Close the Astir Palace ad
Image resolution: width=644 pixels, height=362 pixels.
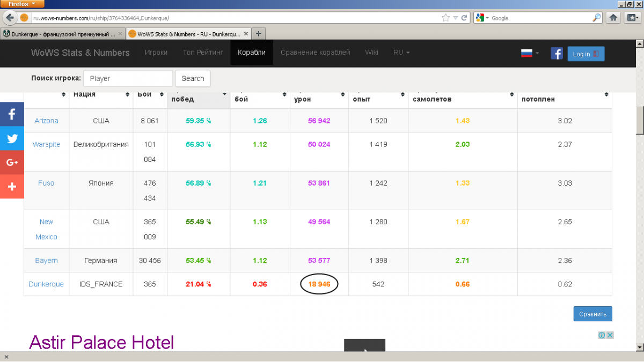point(610,335)
